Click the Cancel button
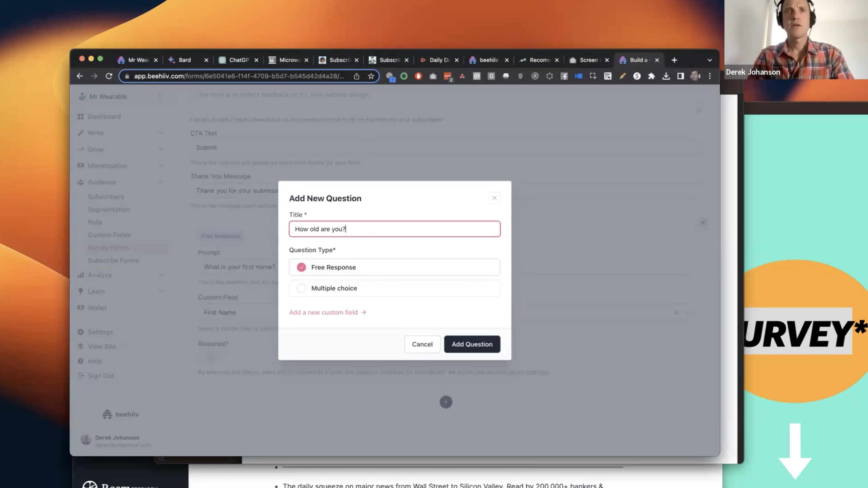 click(422, 344)
